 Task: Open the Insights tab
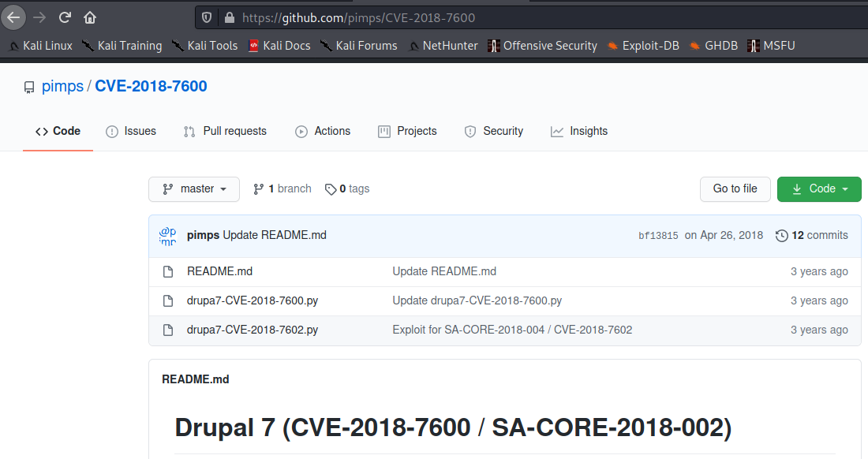point(579,131)
